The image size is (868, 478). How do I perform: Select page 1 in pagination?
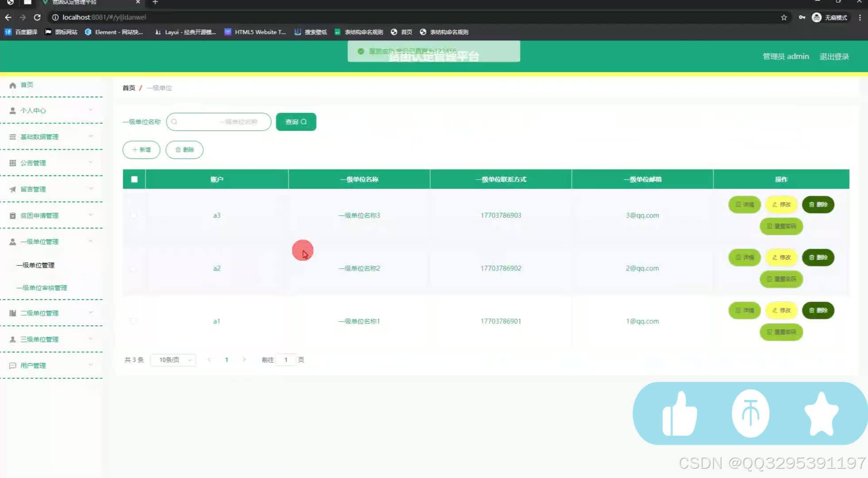click(x=226, y=360)
